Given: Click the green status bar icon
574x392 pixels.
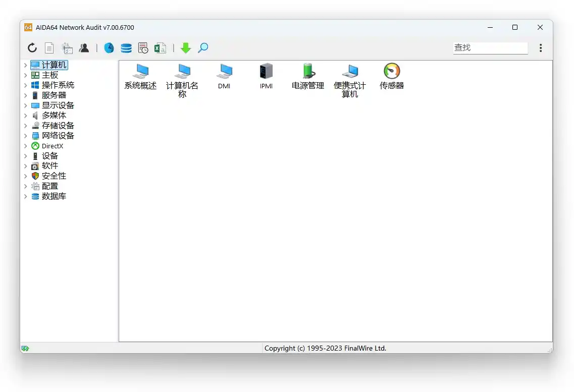Looking at the screenshot, I should (25, 349).
